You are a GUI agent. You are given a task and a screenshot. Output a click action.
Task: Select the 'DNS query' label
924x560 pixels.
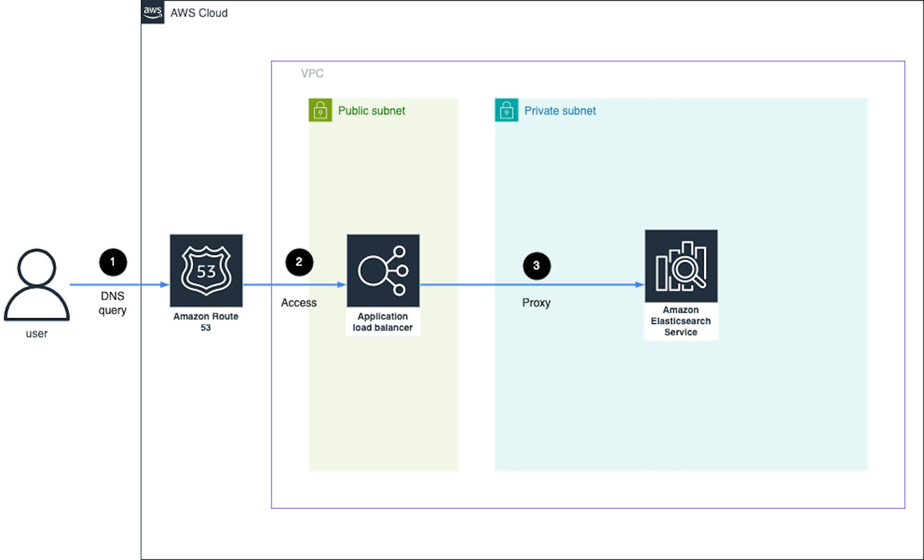coord(112,303)
